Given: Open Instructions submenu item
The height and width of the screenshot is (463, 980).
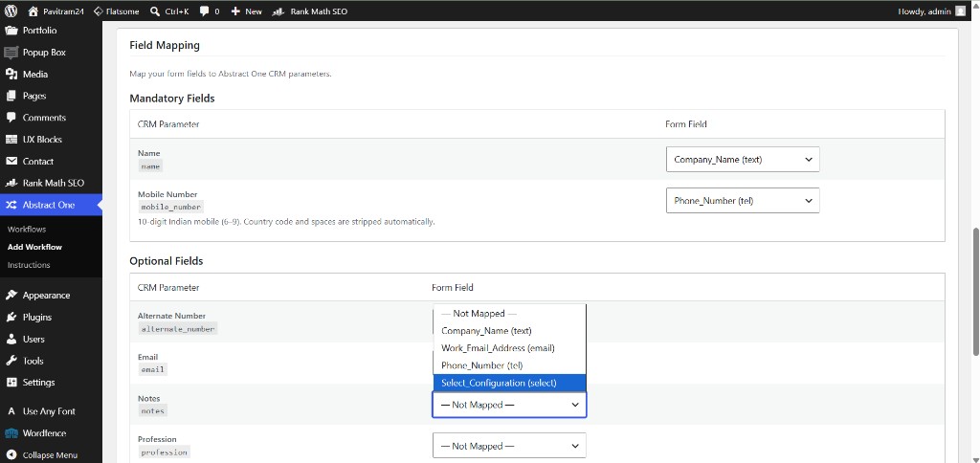Looking at the screenshot, I should tap(29, 265).
